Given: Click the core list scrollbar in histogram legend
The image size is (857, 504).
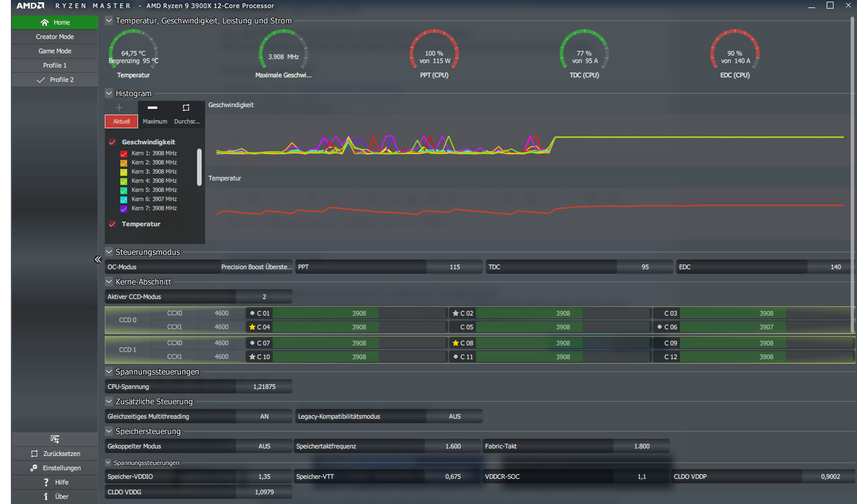Looking at the screenshot, I should coord(199,167).
